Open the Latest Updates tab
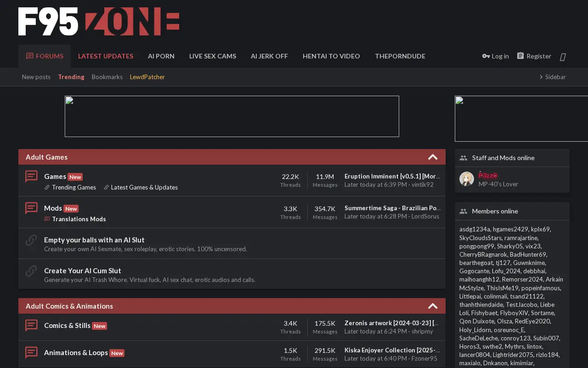 tap(106, 56)
